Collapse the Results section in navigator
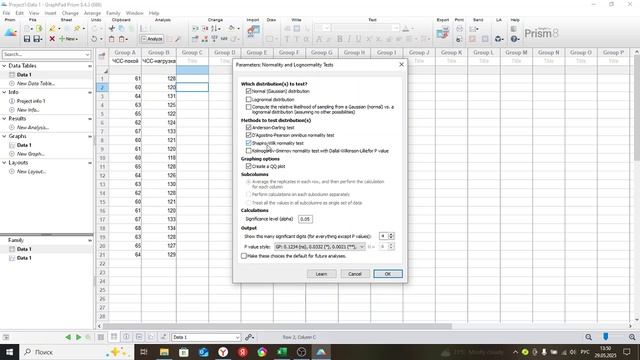Image resolution: width=640 pixels, height=360 pixels. pos(4,119)
